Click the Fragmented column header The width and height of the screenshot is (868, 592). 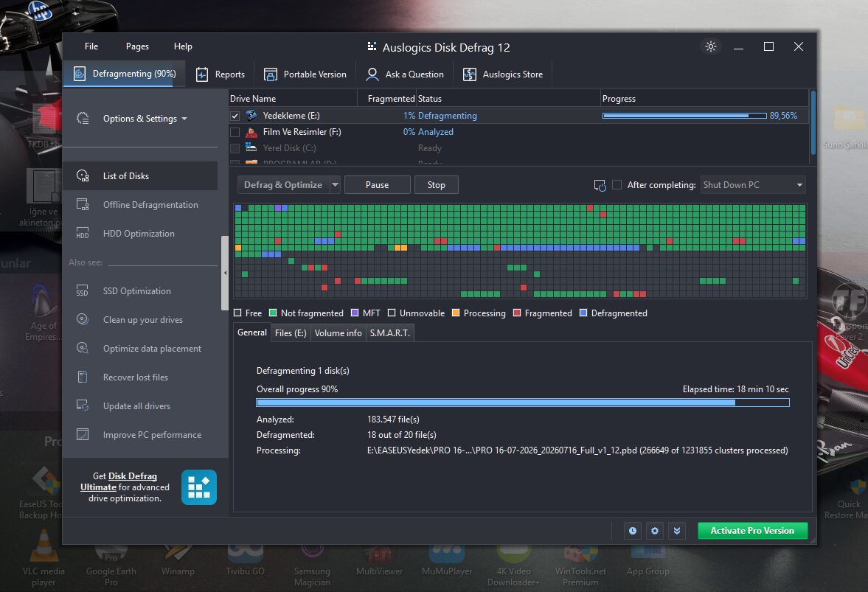(387, 99)
